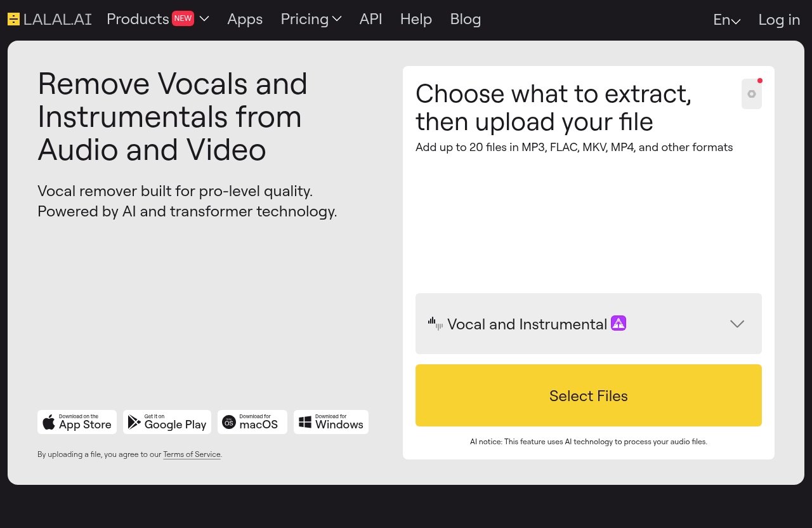Open the Apps page
The width and height of the screenshot is (812, 528).
[x=245, y=19]
